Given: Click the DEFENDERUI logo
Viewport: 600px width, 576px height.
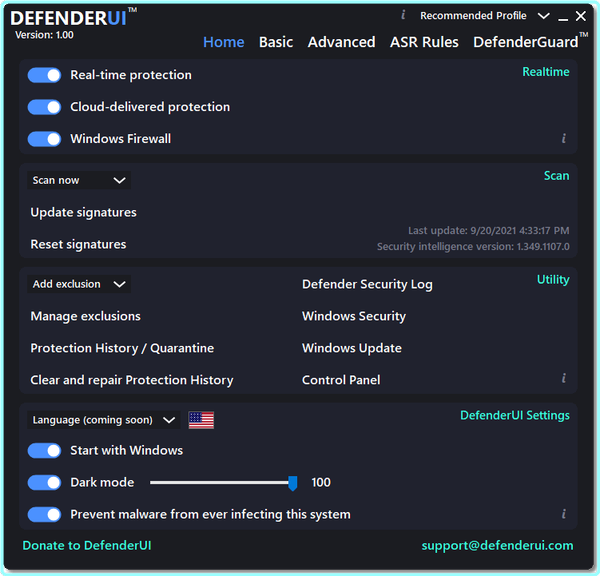Looking at the screenshot, I should (73, 17).
